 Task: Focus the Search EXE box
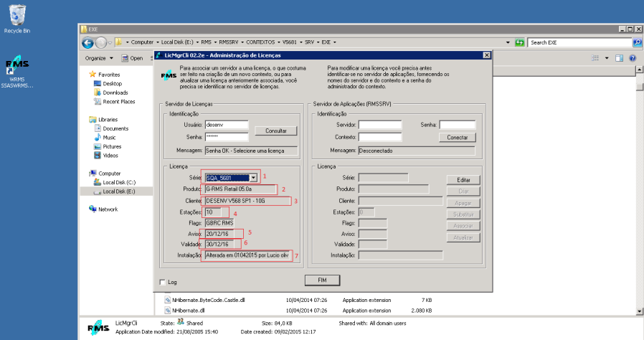[x=580, y=42]
